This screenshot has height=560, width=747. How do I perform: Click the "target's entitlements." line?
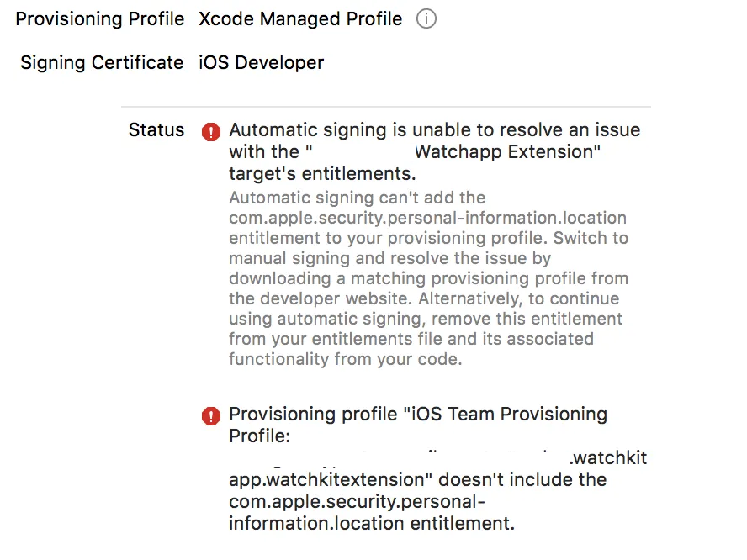click(x=322, y=174)
